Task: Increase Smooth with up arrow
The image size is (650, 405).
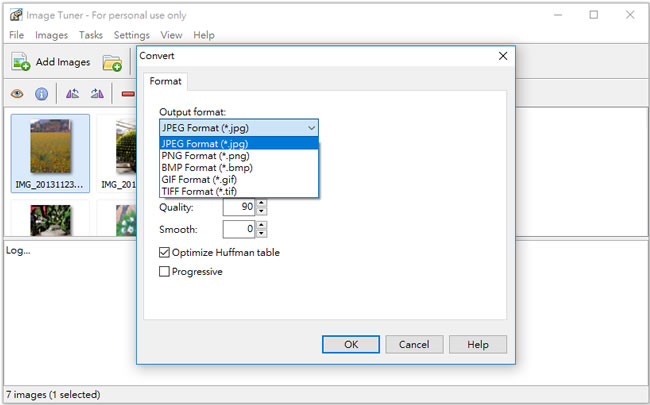Action: (261, 225)
